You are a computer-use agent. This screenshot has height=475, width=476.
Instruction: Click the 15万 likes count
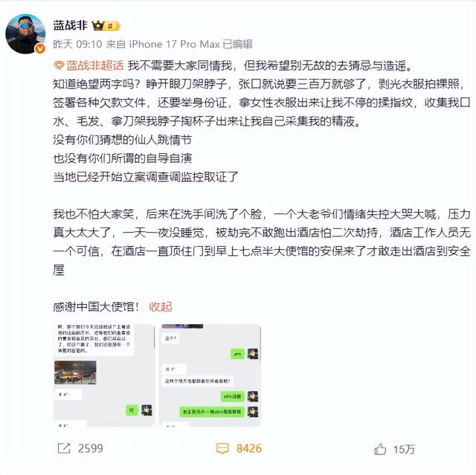coord(404,449)
